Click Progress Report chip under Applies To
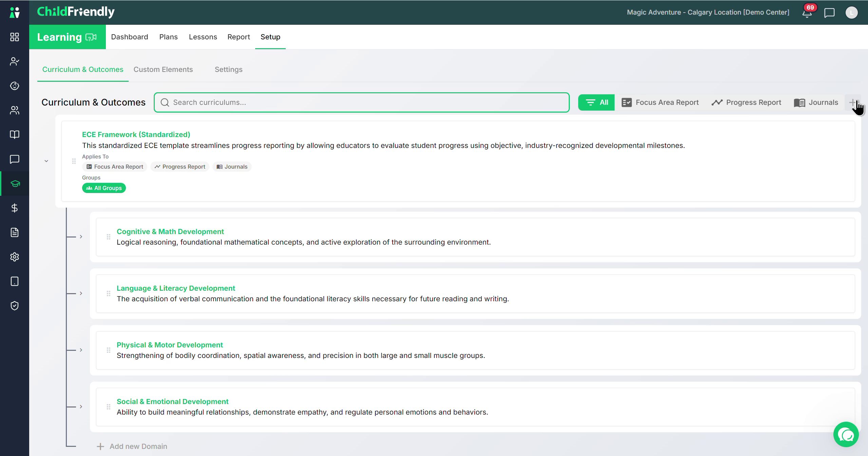The width and height of the screenshot is (868, 456). click(x=180, y=167)
